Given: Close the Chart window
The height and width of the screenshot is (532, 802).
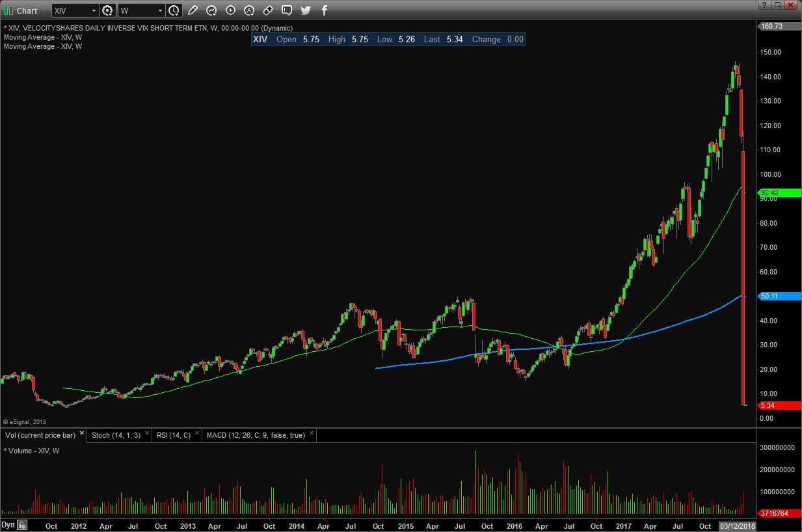Looking at the screenshot, I should [790, 4].
